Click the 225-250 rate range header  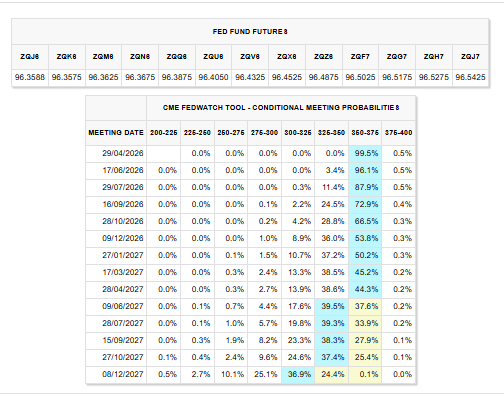(x=197, y=133)
